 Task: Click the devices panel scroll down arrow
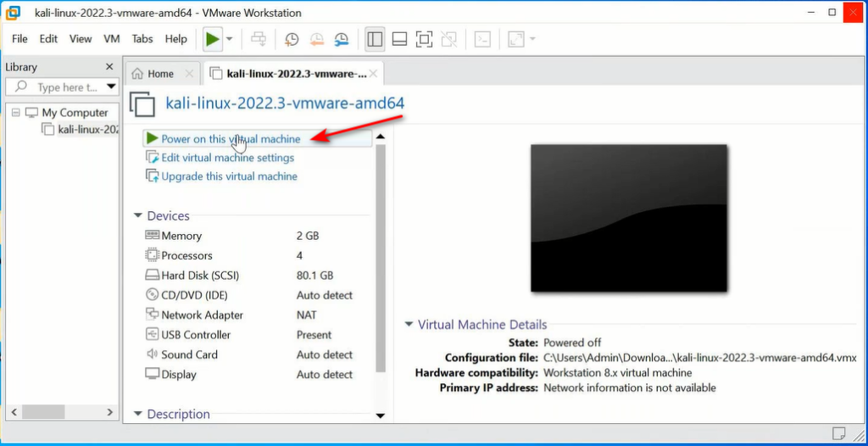click(381, 415)
